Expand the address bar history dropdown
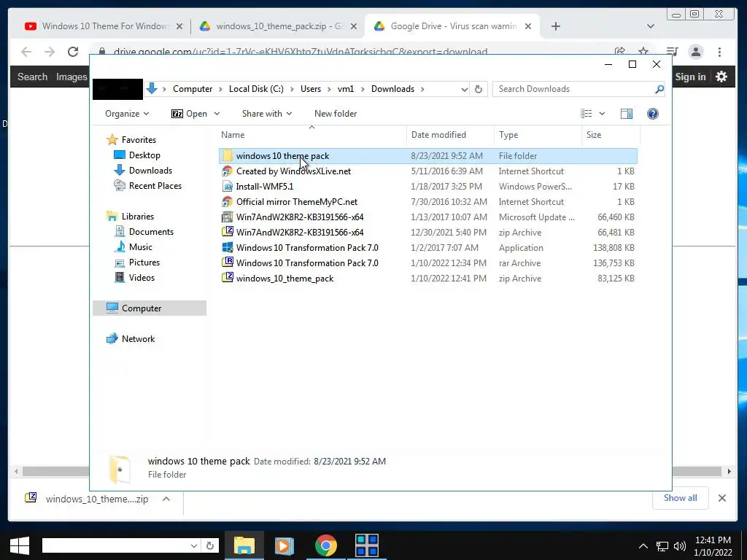The width and height of the screenshot is (747, 560). point(464,89)
